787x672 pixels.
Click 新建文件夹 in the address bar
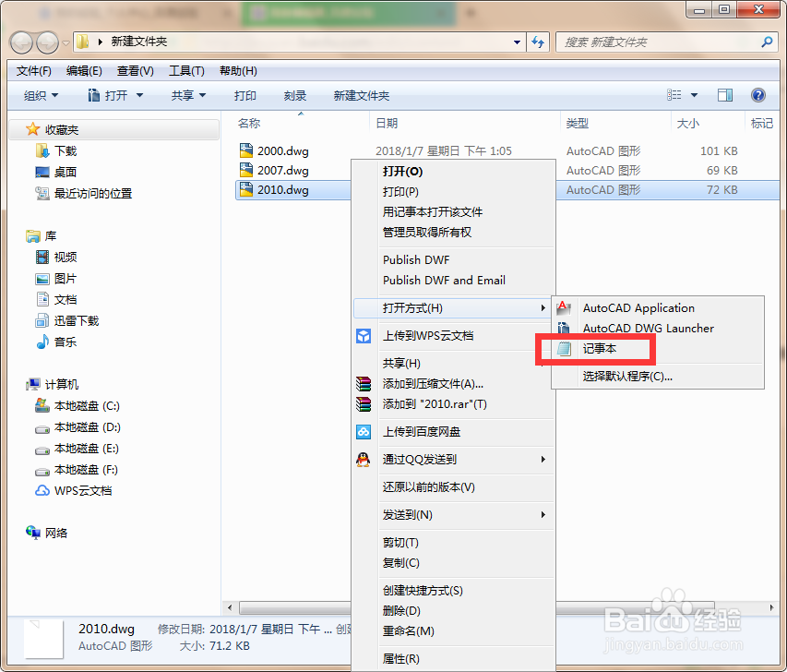[x=139, y=42]
